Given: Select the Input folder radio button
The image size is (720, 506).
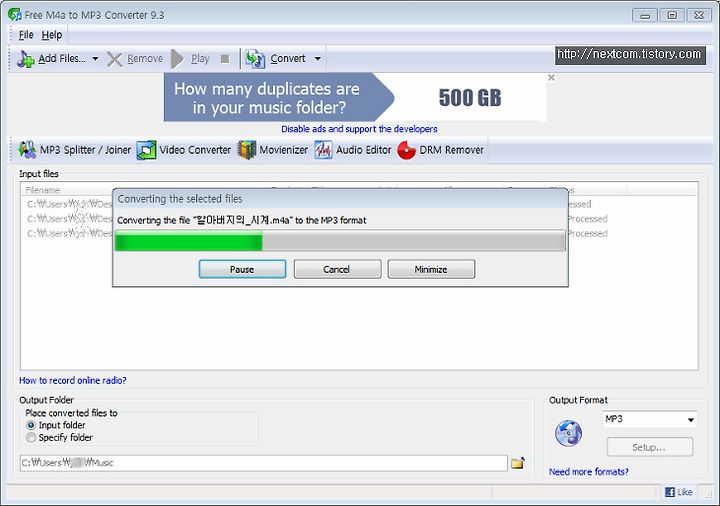Looking at the screenshot, I should coord(31,425).
